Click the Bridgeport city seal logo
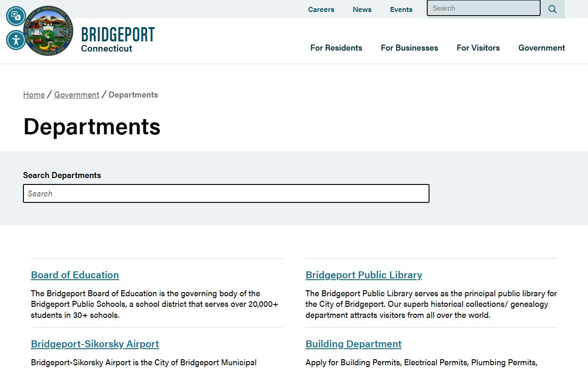588x368 pixels. (x=48, y=31)
